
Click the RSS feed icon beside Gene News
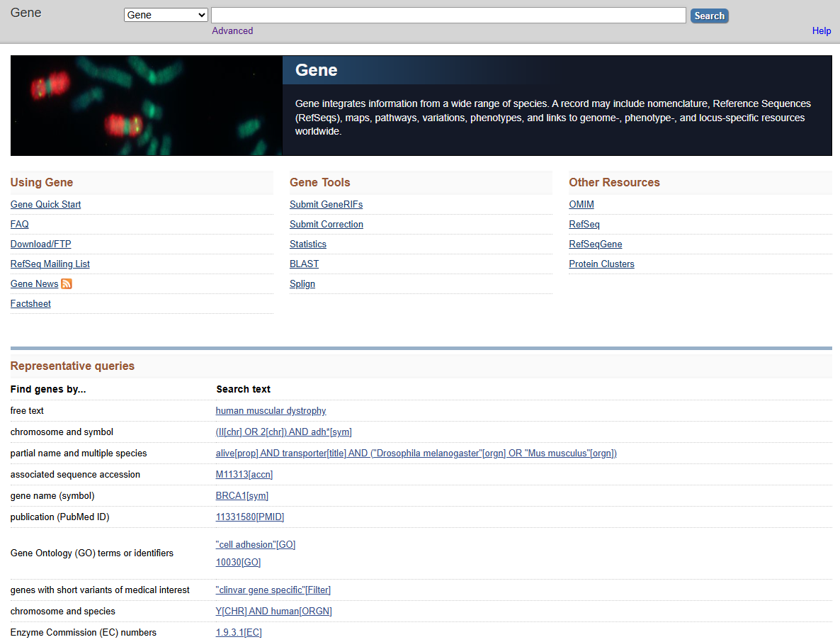[67, 284]
